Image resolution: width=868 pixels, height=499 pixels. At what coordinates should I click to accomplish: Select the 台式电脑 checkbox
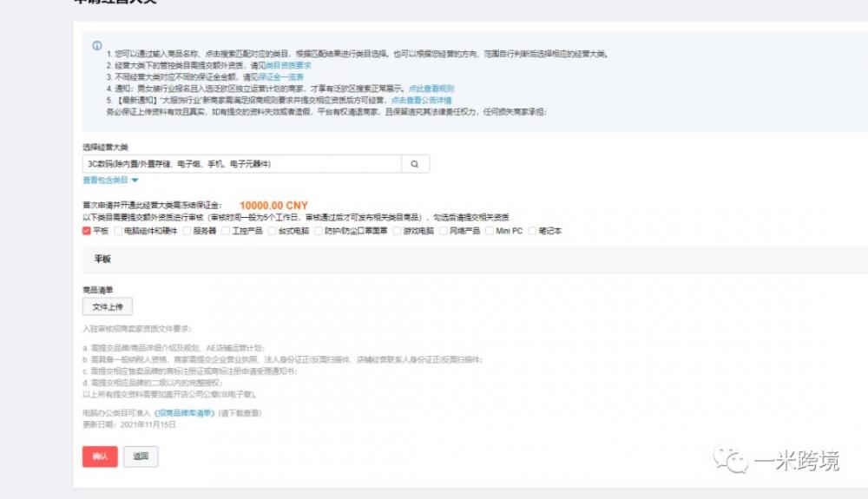273,231
